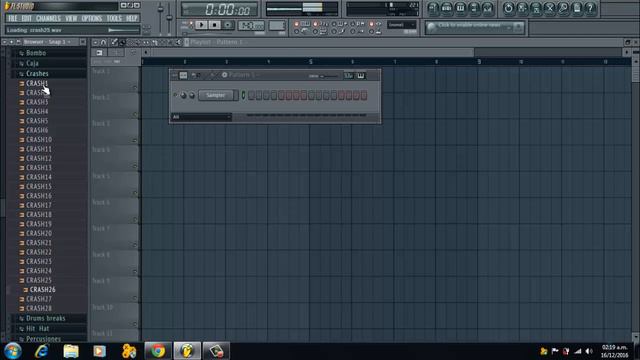The image size is (640, 360).
Task: Enable step 1 of the Sampler channel
Action: coord(252,95)
